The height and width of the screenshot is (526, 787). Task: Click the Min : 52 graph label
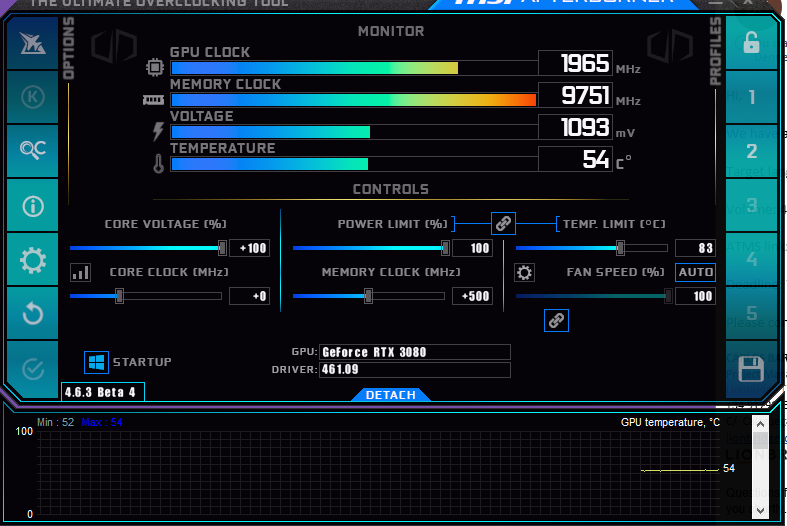tap(55, 422)
